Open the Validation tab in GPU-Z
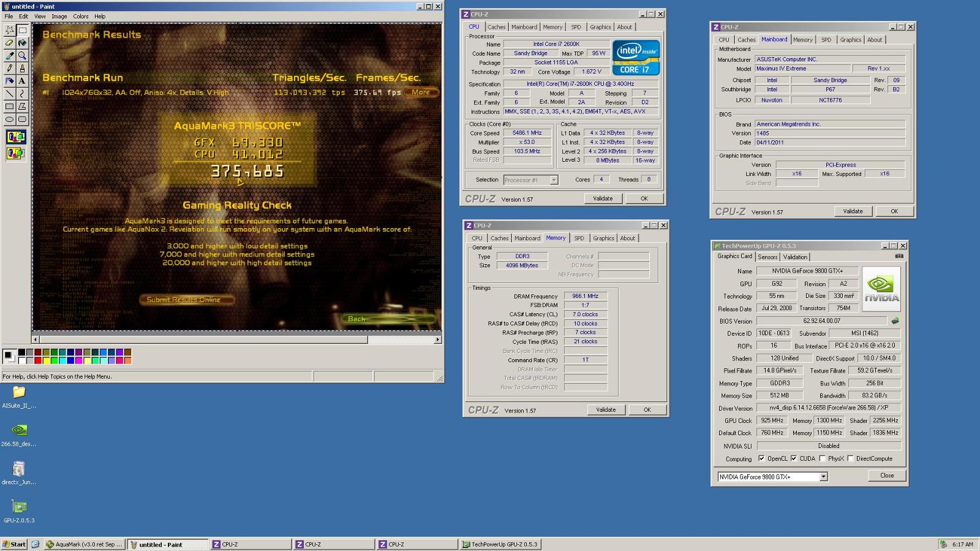The width and height of the screenshot is (980, 551). (x=795, y=257)
